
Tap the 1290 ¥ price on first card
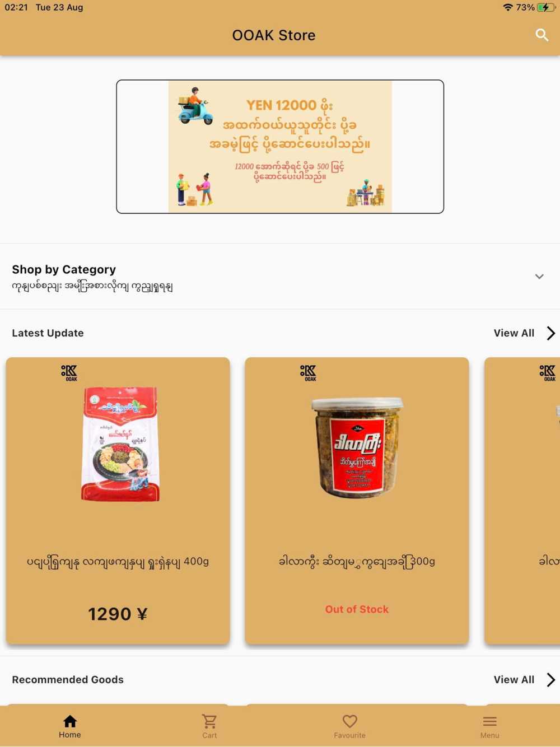click(118, 614)
